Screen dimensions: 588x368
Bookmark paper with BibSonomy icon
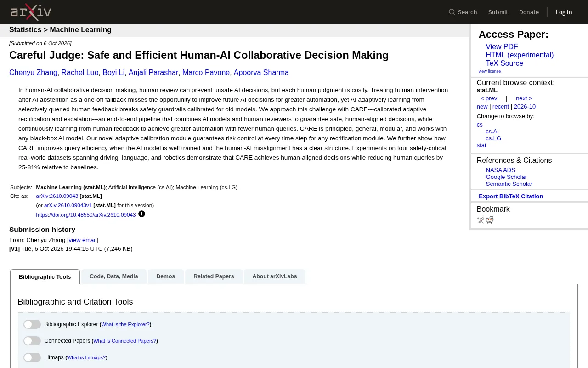481,220
